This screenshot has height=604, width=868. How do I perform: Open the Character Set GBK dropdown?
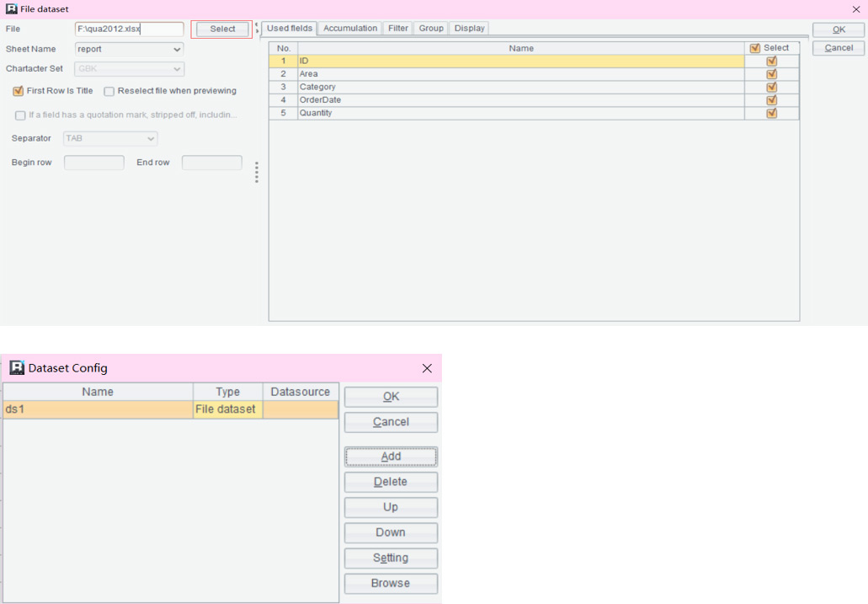pos(129,69)
